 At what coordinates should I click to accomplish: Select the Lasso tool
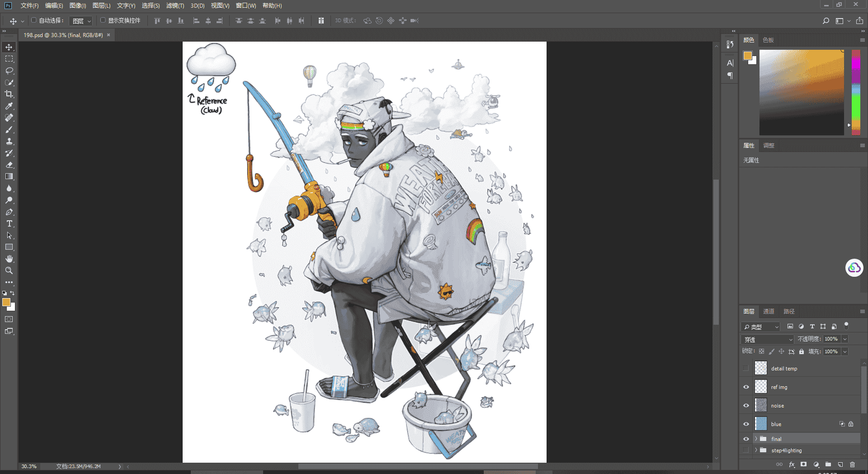coord(9,71)
